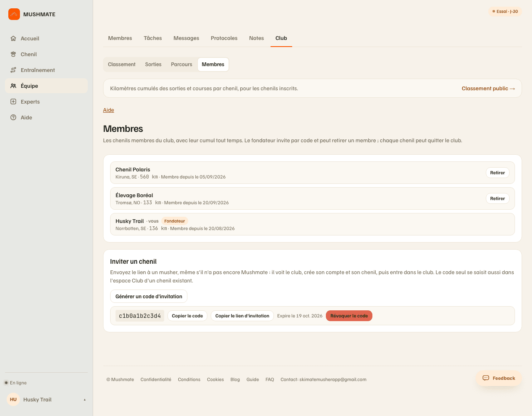Viewport: 532px width, 416px height.
Task: Click Copier le lien d'invitation
Action: click(242, 316)
